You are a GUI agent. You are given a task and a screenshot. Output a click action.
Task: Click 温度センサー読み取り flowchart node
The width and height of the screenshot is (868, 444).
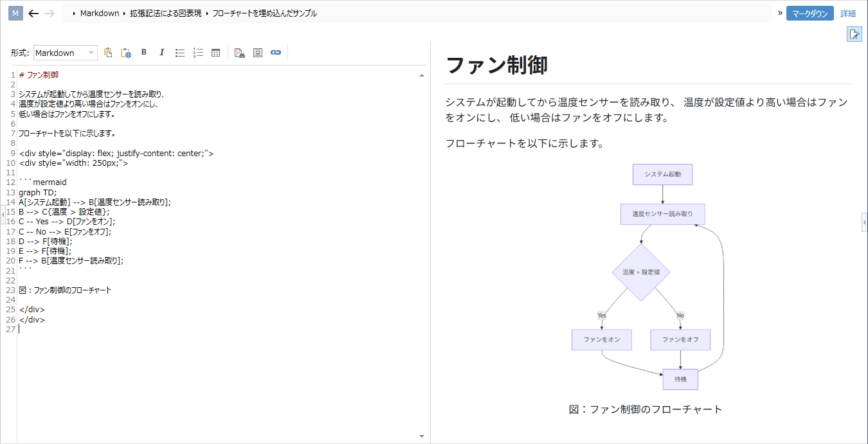(x=663, y=214)
